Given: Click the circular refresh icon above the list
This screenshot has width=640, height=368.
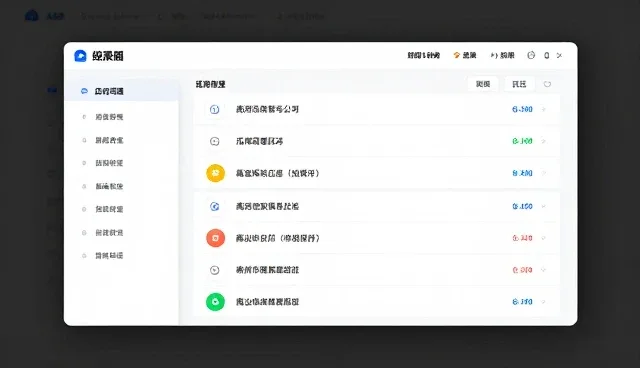Looking at the screenshot, I should 547,84.
